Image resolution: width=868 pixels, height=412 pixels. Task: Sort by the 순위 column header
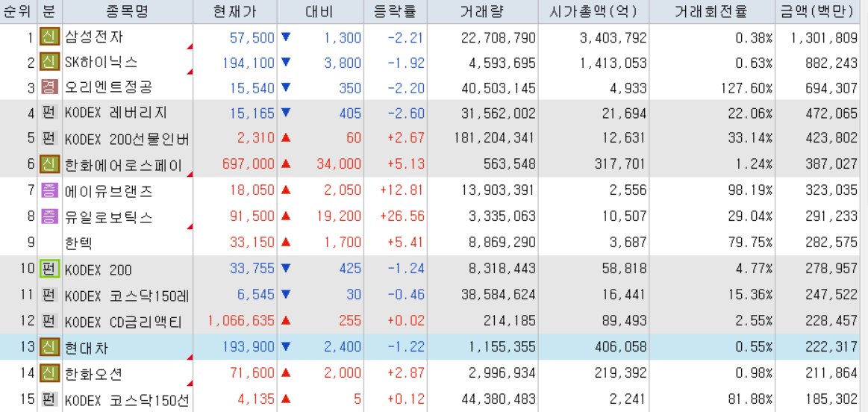tap(18, 12)
